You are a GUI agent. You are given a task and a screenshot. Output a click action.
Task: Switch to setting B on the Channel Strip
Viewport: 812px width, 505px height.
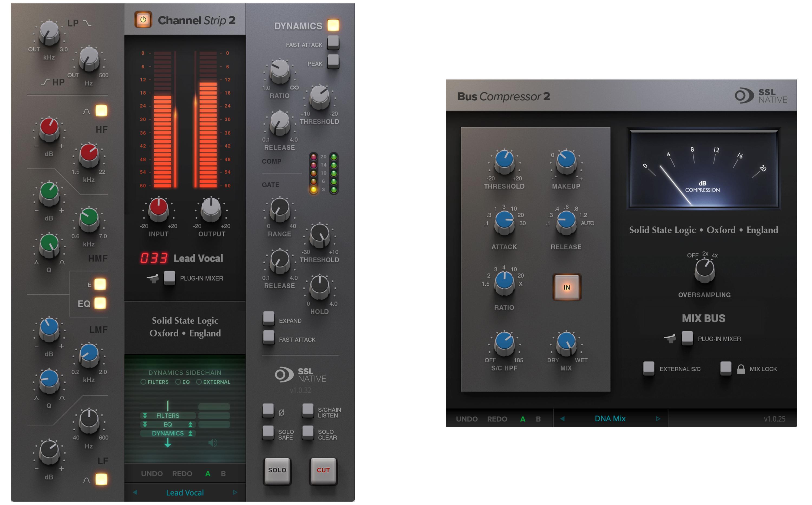click(x=223, y=473)
